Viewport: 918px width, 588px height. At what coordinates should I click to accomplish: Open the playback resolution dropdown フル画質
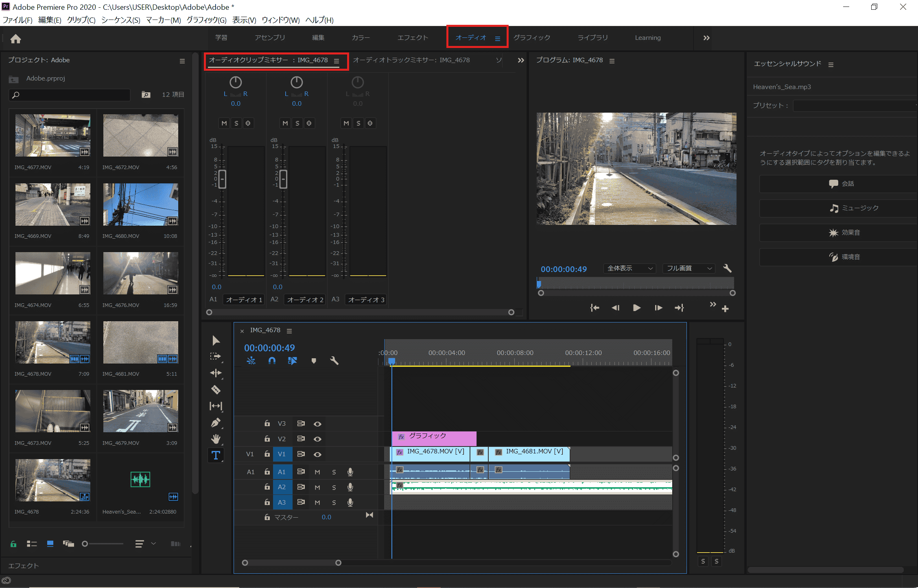coord(689,268)
